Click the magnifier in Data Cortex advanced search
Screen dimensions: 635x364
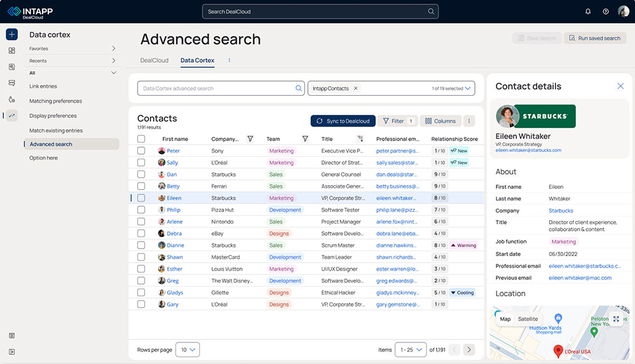pos(298,88)
